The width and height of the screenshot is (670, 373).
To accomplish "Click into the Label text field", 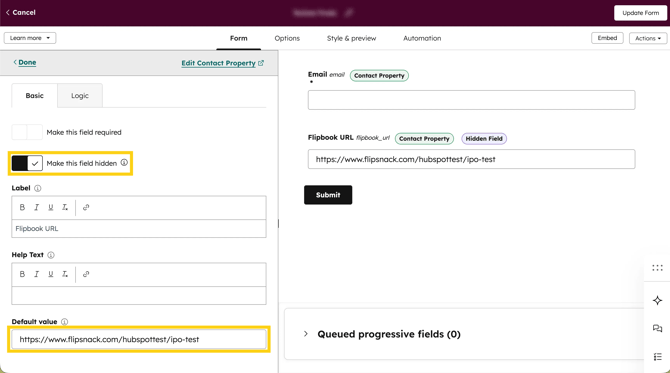I will [x=139, y=229].
